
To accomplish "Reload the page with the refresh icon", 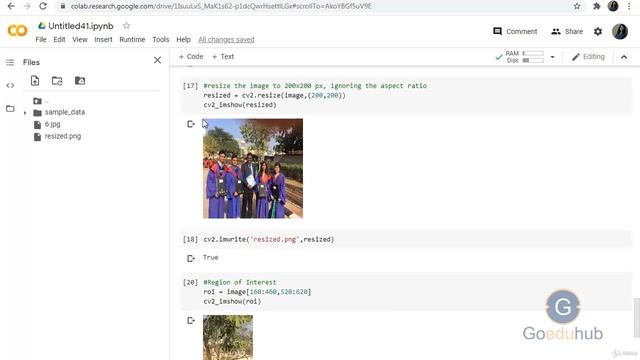I will click(42, 6).
